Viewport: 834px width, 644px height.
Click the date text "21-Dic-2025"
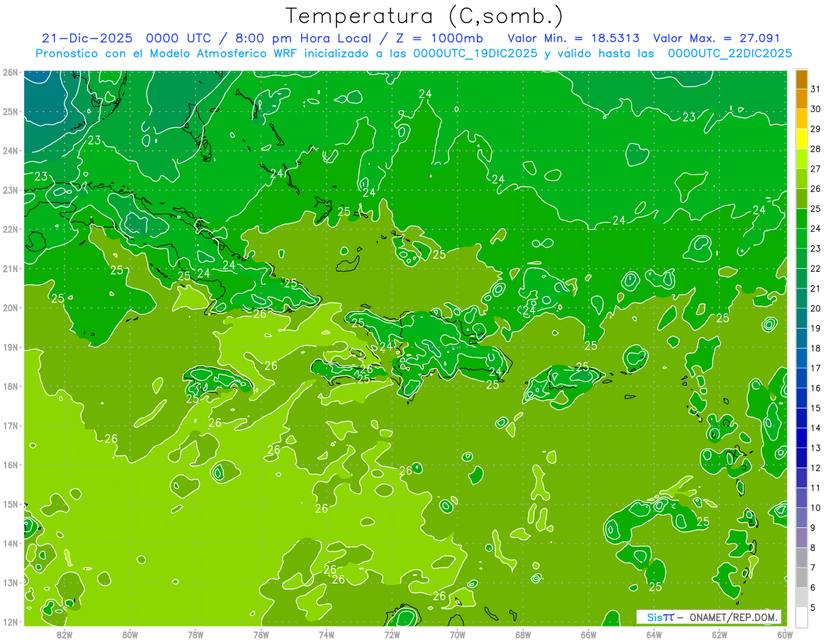[x=87, y=38]
